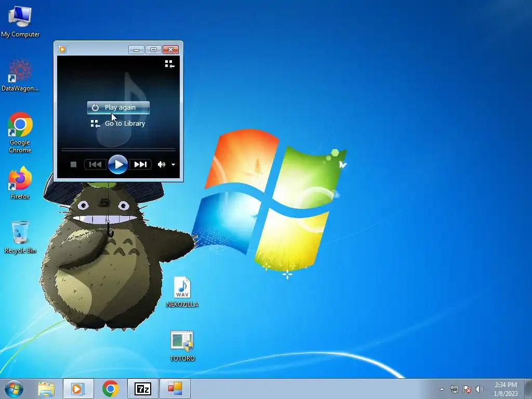Click the colored squares taskbar app
Viewport: 532px width, 399px height.
point(175,389)
